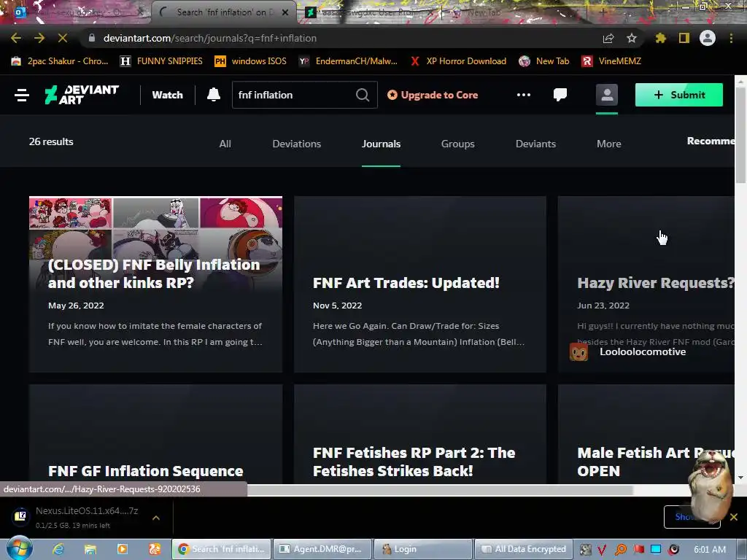Toggle the Chrome side panel icon
The height and width of the screenshot is (560, 747).
(x=684, y=38)
